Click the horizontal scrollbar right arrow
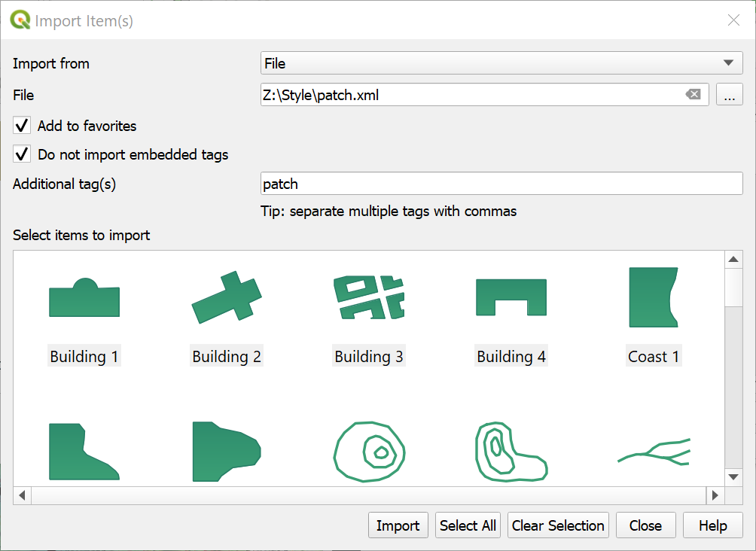The image size is (756, 551). coord(715,495)
